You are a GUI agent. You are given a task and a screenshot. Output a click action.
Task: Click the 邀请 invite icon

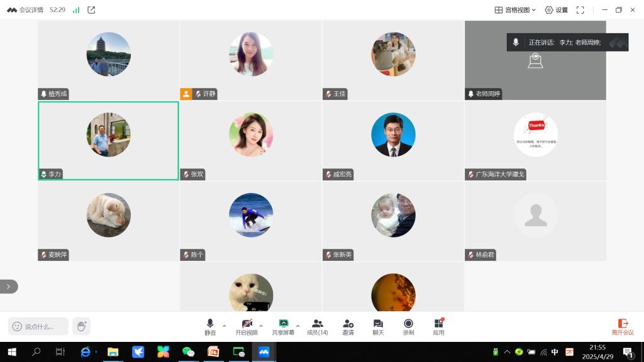coord(348,326)
